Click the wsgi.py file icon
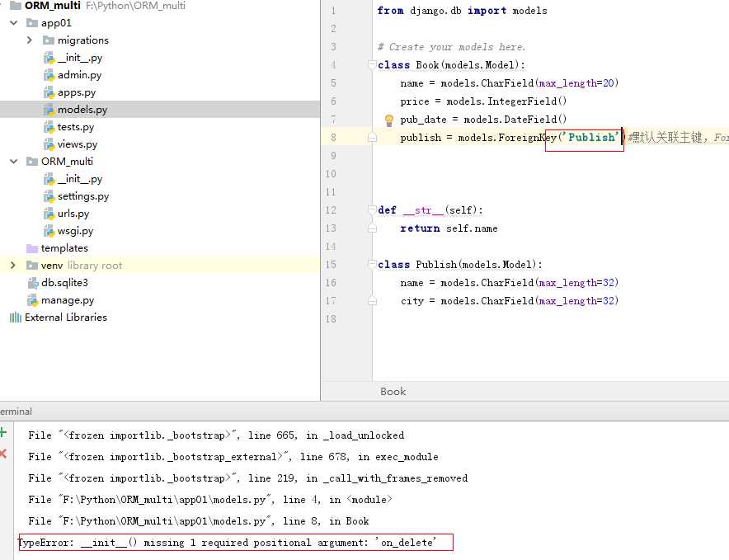 (x=49, y=231)
